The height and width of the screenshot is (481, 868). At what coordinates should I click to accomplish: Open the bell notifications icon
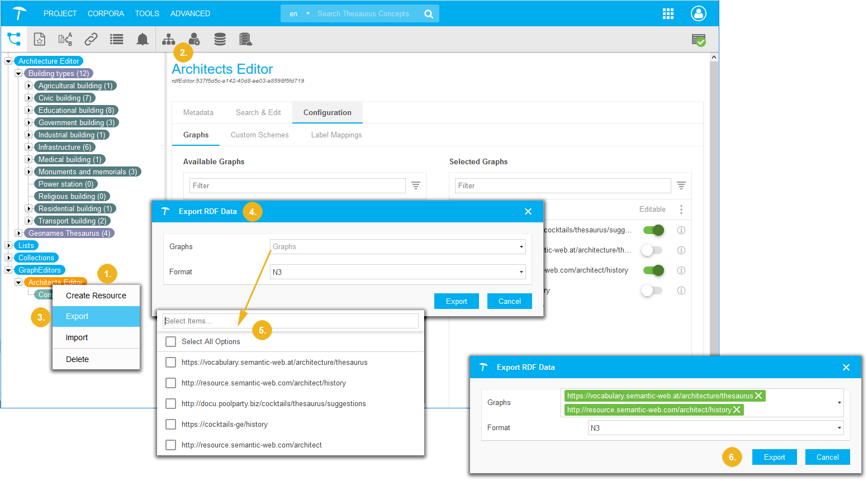coord(143,39)
